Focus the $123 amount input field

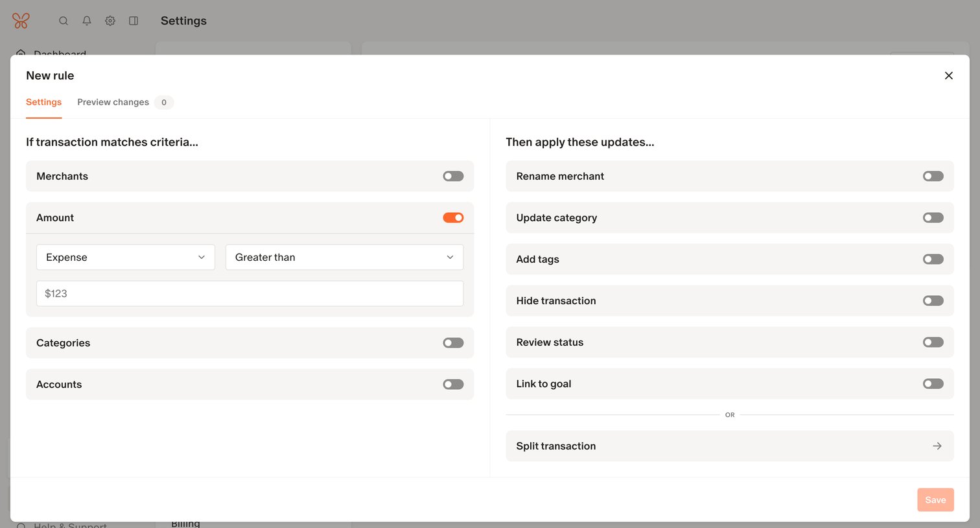pos(250,294)
